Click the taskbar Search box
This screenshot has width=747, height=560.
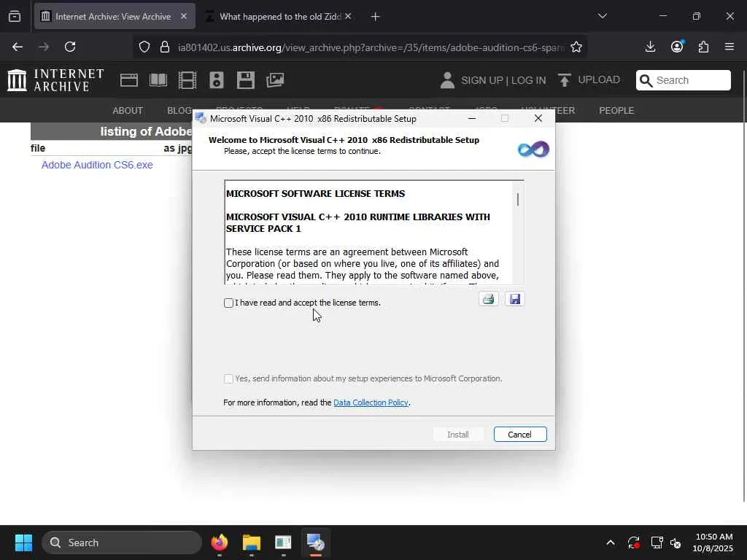[122, 542]
